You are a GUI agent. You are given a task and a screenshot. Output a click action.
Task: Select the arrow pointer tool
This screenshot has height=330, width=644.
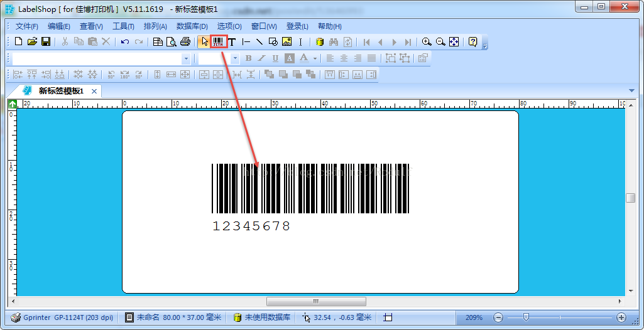point(204,41)
